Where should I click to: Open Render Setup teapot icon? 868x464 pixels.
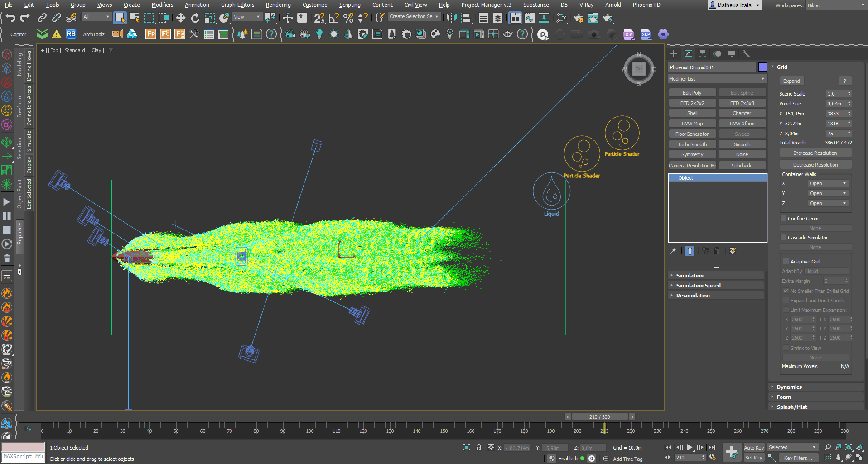[579, 18]
